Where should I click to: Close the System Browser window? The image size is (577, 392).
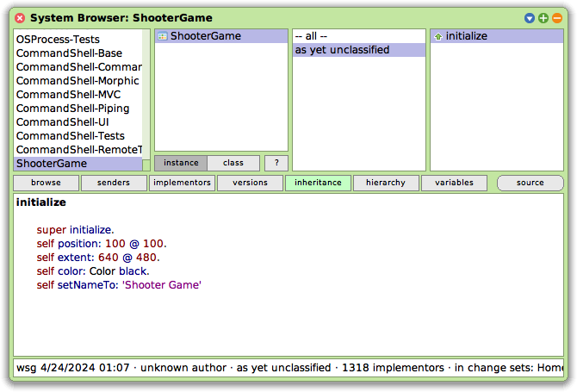pos(20,18)
